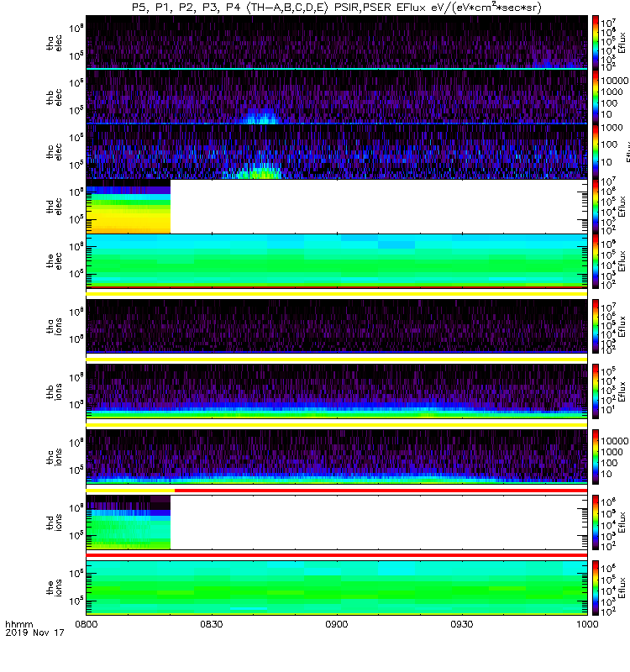
Task: Select the "tha ions" y-axis label
Action: (54, 327)
